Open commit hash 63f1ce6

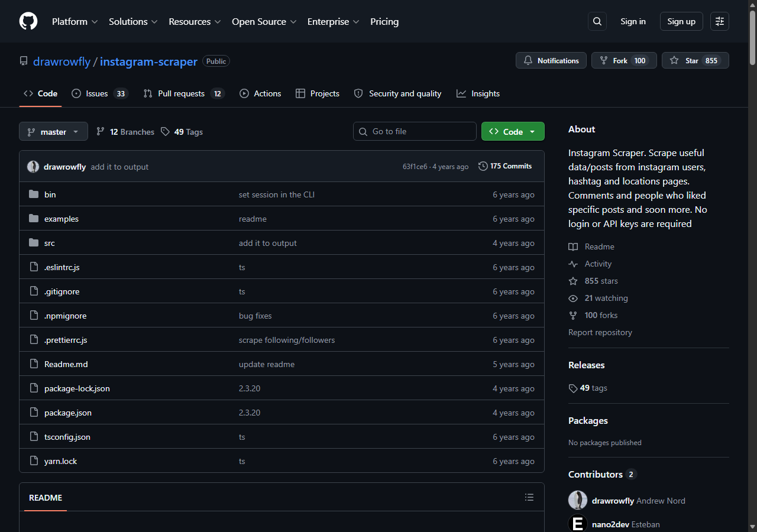coord(415,167)
